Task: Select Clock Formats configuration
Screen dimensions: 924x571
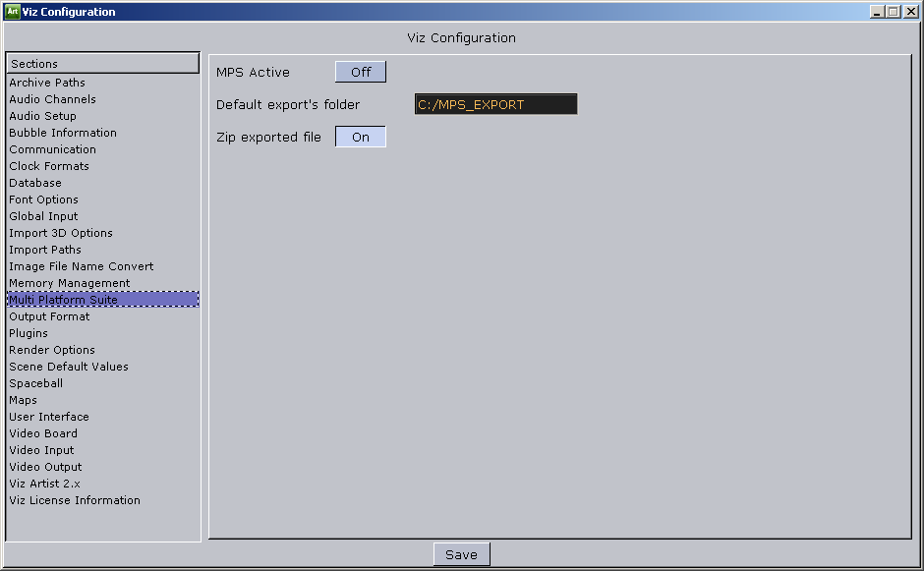Action: point(48,166)
